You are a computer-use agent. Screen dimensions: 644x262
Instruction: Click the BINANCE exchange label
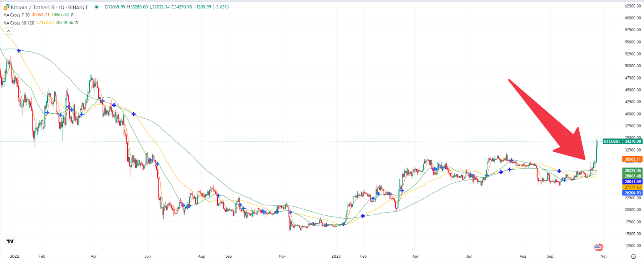click(78, 7)
